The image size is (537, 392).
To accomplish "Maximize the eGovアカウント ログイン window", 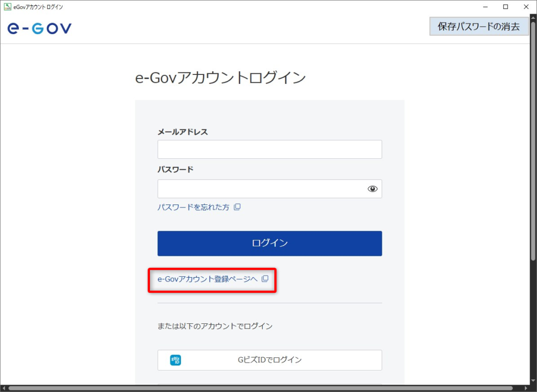I will click(505, 7).
